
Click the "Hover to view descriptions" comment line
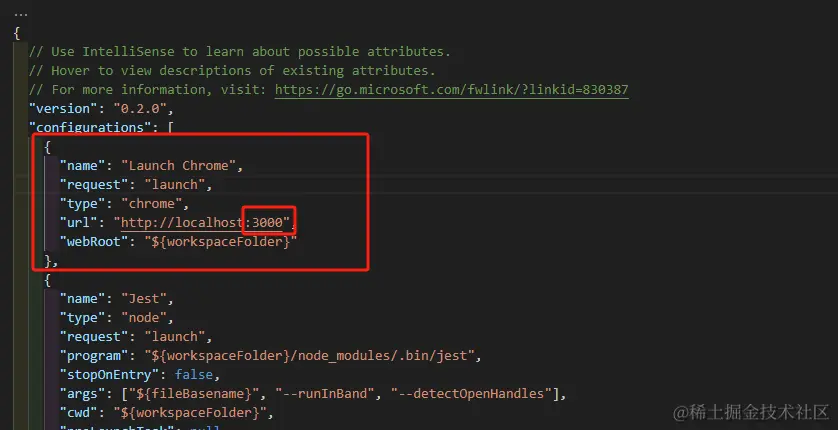232,71
